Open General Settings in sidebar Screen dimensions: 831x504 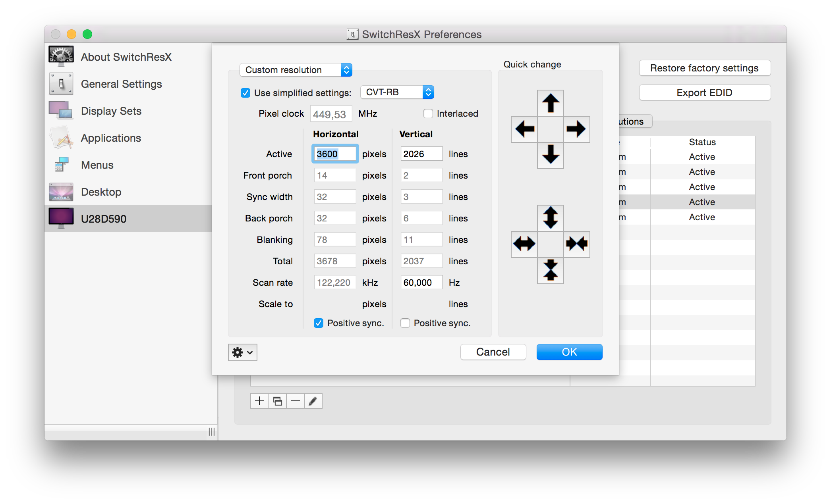coord(121,84)
